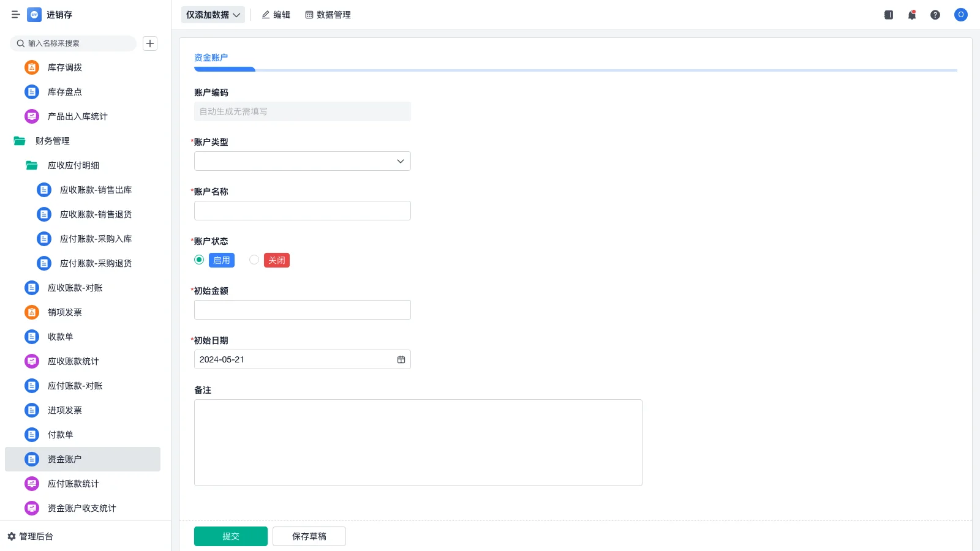Click into the 备注 text area
Image resolution: width=980 pixels, height=551 pixels.
(x=418, y=443)
